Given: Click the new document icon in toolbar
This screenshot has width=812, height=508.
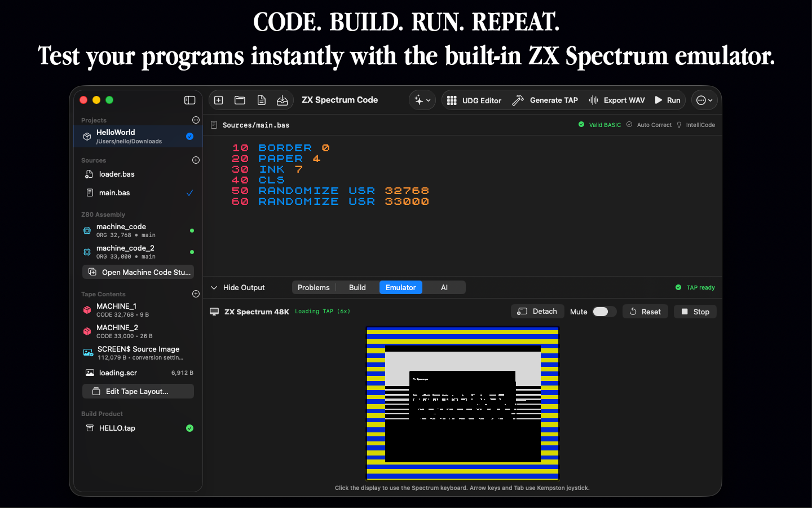Looking at the screenshot, I should pos(261,100).
